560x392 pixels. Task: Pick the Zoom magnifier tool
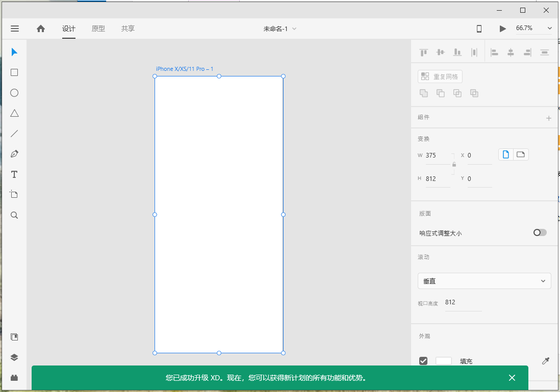[x=14, y=215]
